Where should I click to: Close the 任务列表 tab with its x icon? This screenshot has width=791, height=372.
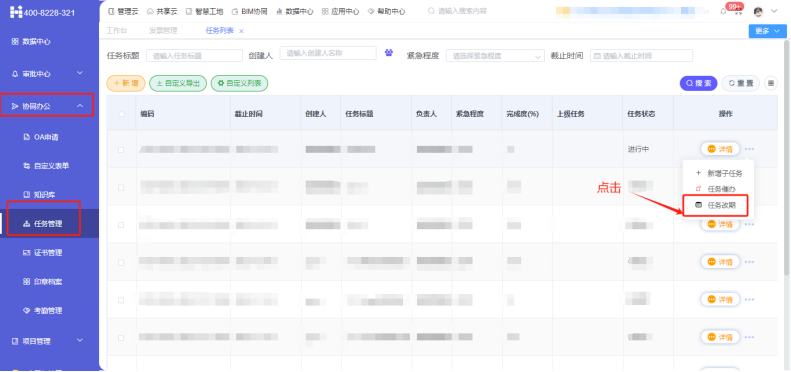point(241,31)
